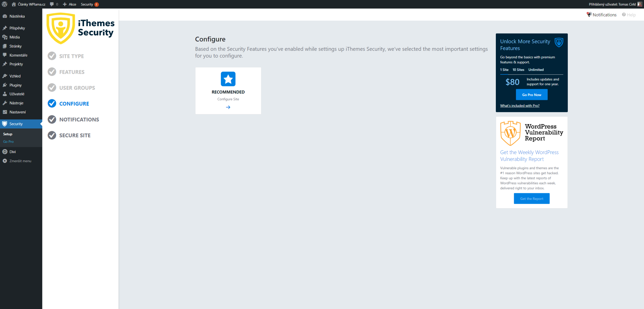Click the Go Pro Now button
Screen dimensions: 644x309
532,95
